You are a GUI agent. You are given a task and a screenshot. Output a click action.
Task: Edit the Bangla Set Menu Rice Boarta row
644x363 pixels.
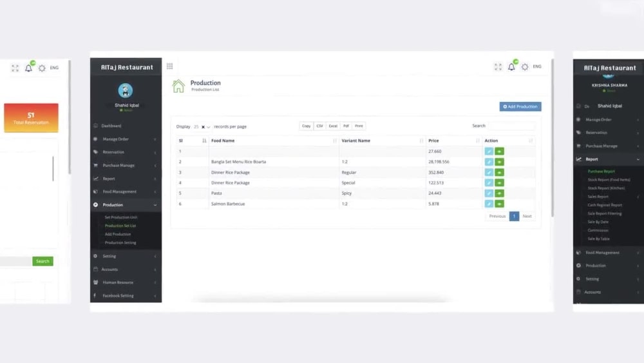point(489,162)
